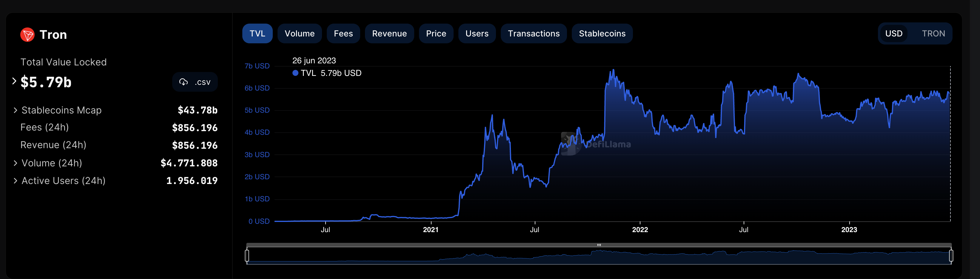
Task: Show the Revenue chart
Action: [x=389, y=33]
